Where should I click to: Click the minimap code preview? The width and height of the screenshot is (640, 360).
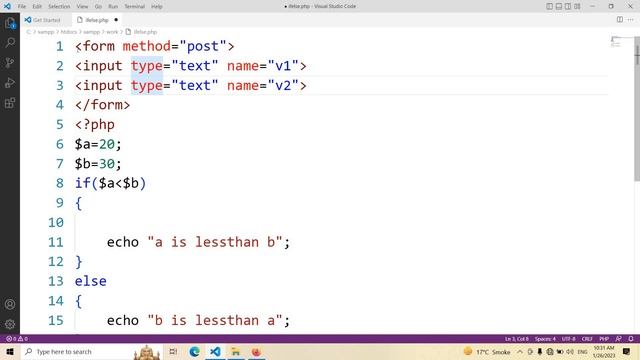click(616, 41)
